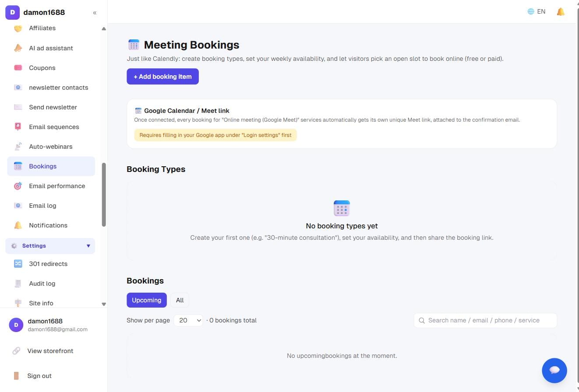Click the Add booking item button
Image resolution: width=579 pixels, height=392 pixels.
click(162, 77)
